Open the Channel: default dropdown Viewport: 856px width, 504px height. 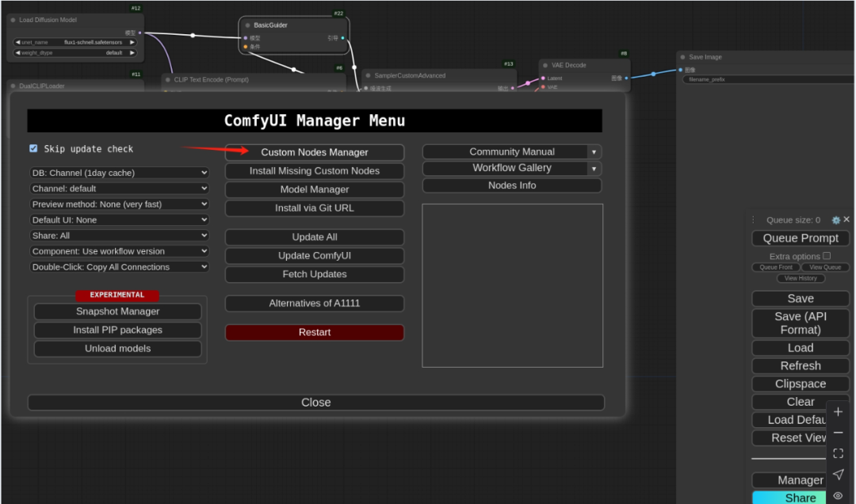119,189
